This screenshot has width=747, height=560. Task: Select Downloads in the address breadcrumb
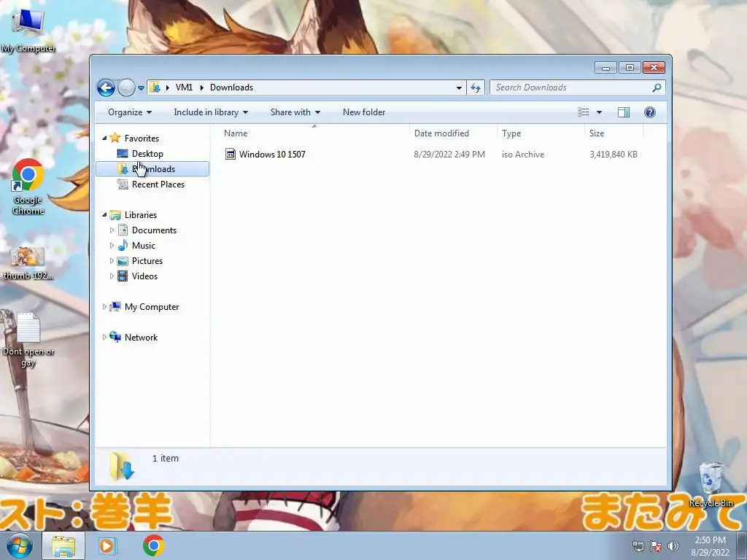[x=231, y=87]
